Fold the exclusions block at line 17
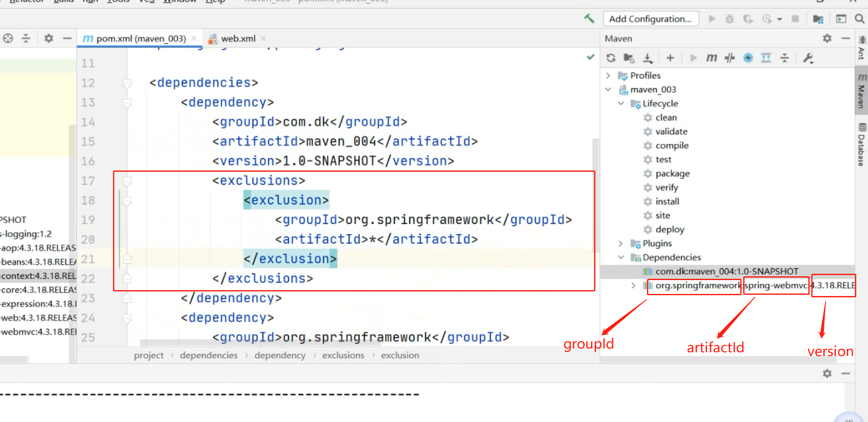 pos(127,181)
